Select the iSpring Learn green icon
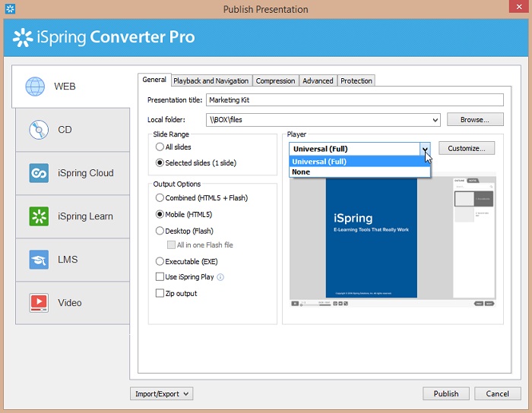Screen dimensions: 532x413 39,216
